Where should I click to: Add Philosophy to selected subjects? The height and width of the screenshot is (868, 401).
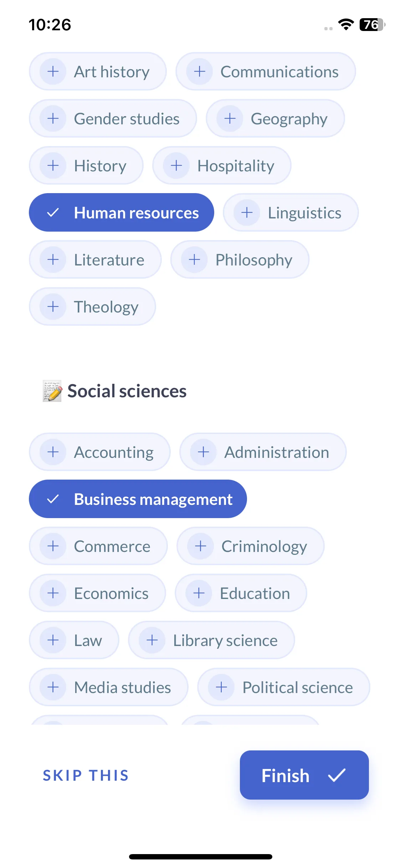click(240, 260)
